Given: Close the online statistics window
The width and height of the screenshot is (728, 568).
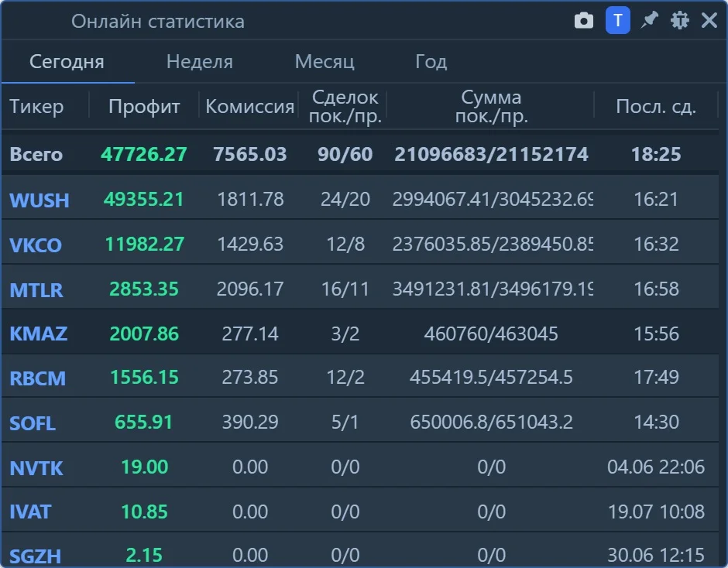Looking at the screenshot, I should click(x=709, y=20).
